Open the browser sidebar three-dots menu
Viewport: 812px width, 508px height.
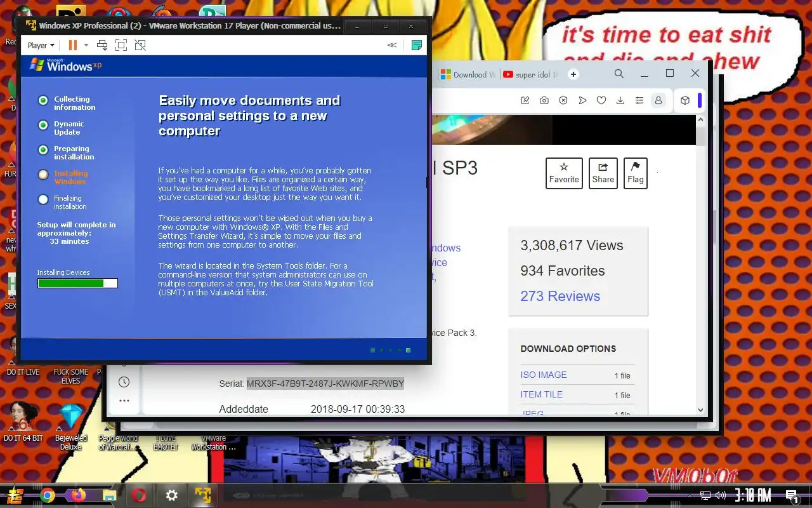click(x=124, y=401)
